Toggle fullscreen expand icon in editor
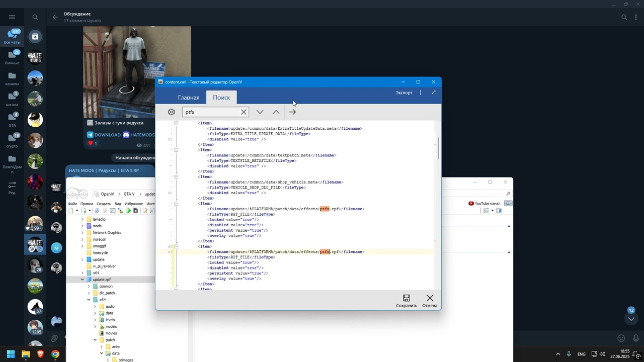 434,93
